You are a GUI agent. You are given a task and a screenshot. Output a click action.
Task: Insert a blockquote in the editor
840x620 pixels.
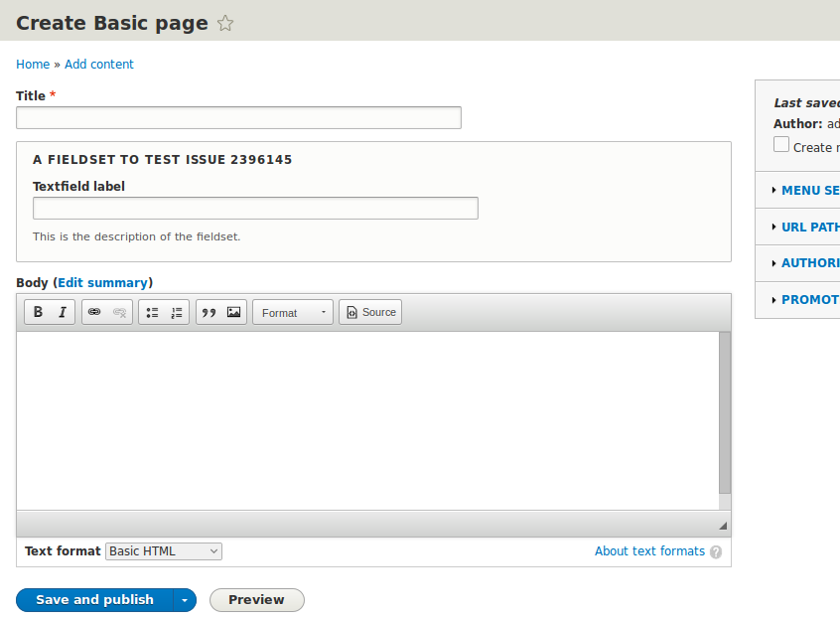point(209,311)
